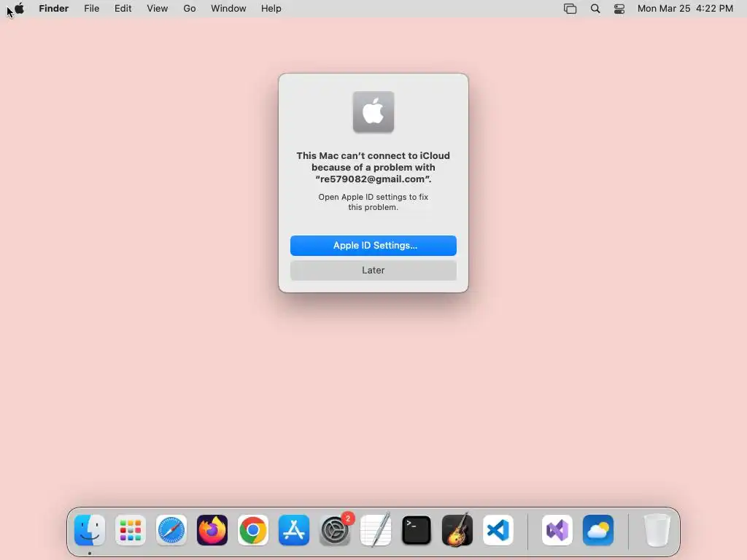Screen dimensions: 747x560
Task: Open the Help menu
Action: pyautogui.click(x=271, y=9)
